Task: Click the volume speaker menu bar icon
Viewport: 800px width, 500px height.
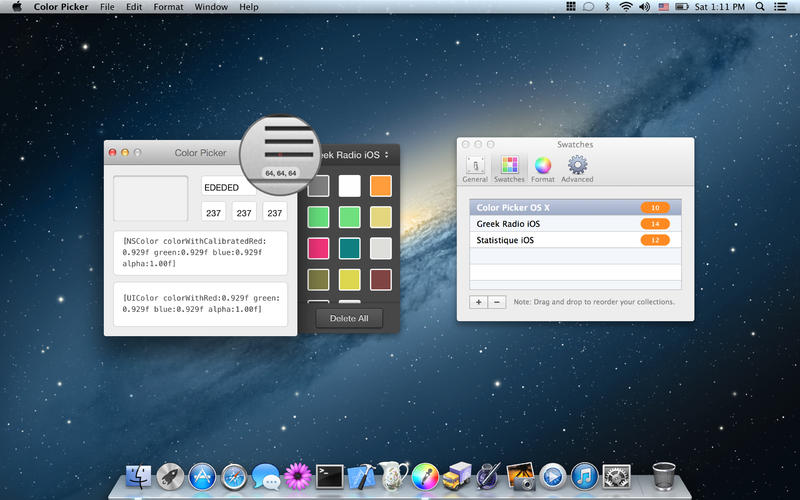Action: [644, 7]
